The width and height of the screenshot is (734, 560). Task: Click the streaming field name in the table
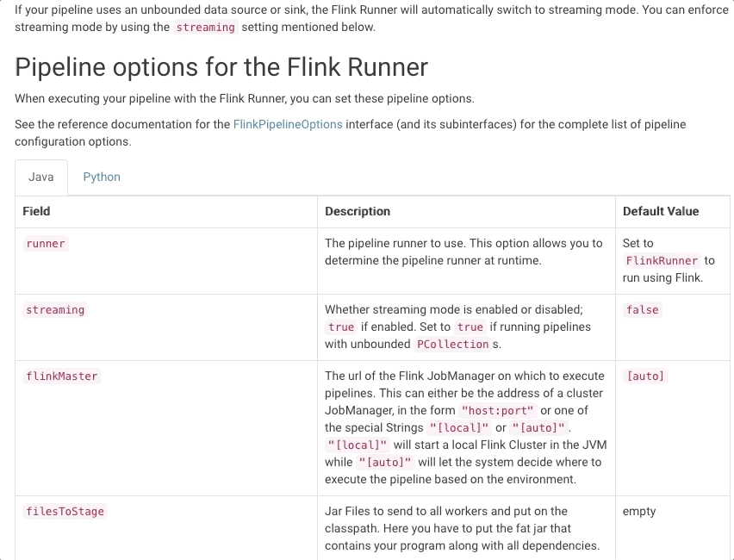pos(55,310)
